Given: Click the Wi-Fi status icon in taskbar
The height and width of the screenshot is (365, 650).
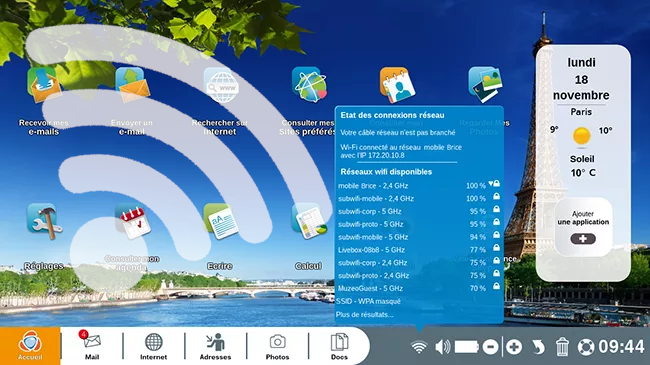Looking at the screenshot, I should pyautogui.click(x=419, y=346).
